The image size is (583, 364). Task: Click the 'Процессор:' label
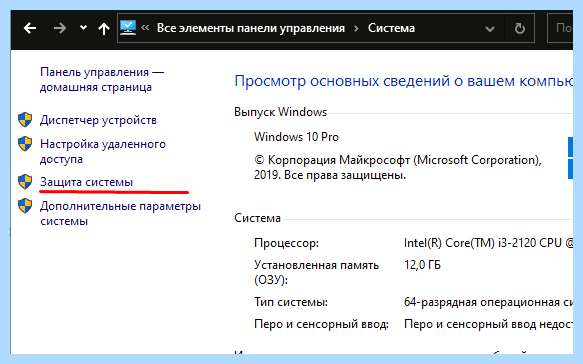pos(286,243)
